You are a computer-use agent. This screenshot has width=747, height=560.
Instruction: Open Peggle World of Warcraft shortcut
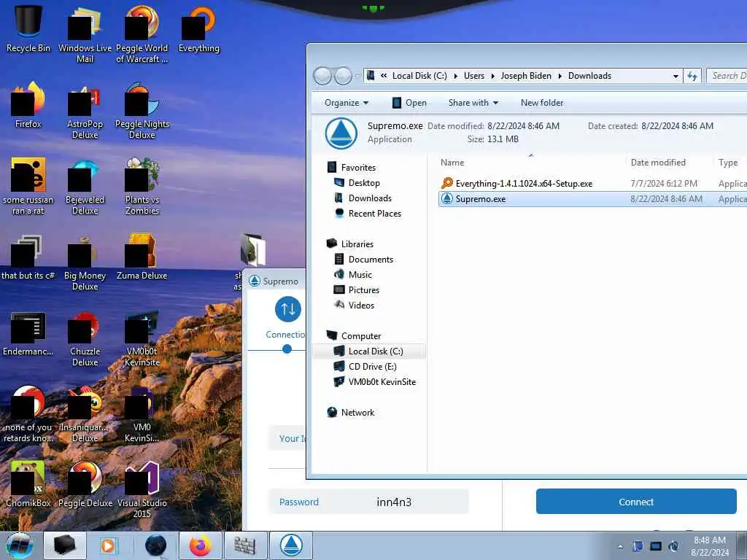click(x=142, y=34)
